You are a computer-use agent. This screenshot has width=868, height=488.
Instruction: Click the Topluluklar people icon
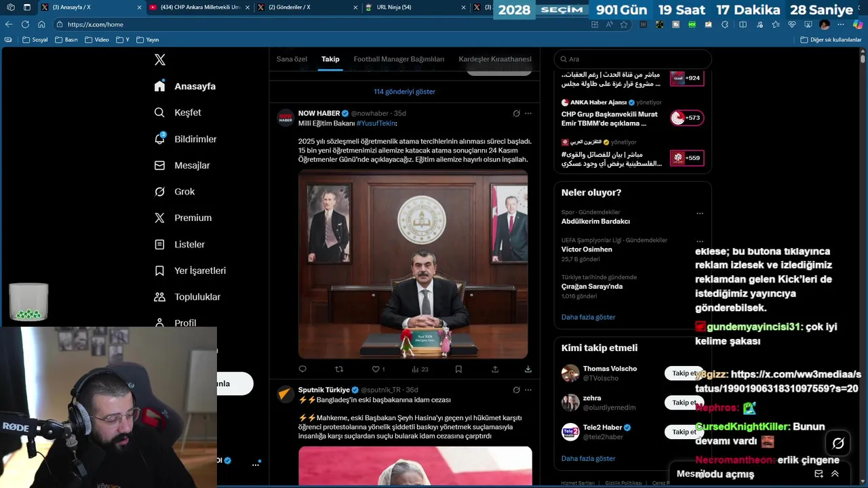(159, 298)
